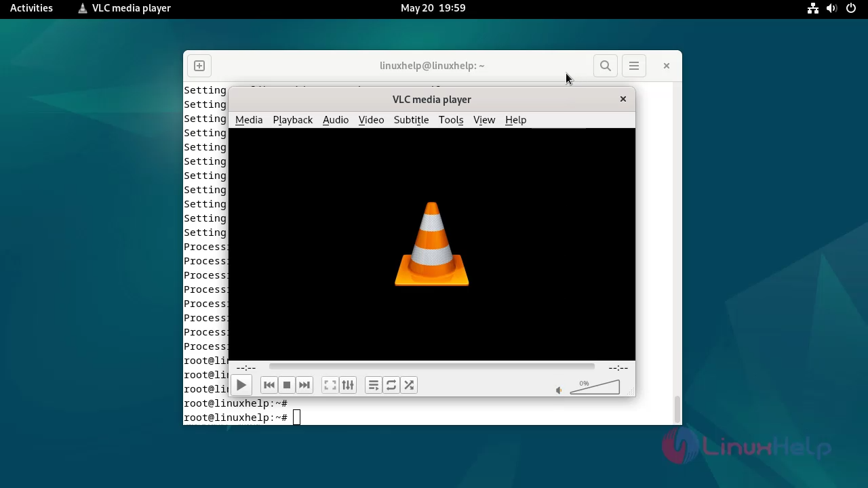Open the View menu
The height and width of the screenshot is (488, 868).
[x=484, y=119]
